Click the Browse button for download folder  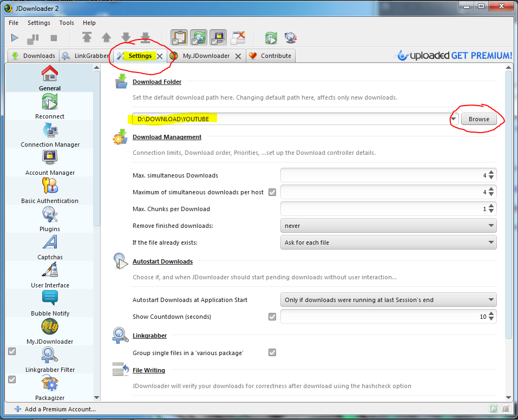pos(478,119)
